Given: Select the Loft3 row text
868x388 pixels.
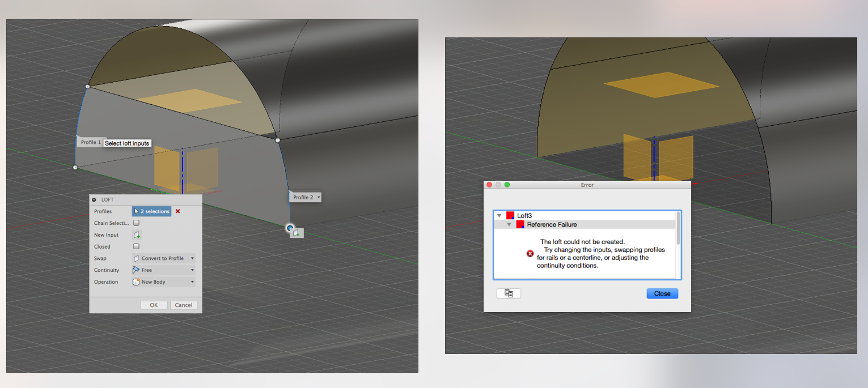Looking at the screenshot, I should pyautogui.click(x=524, y=215).
